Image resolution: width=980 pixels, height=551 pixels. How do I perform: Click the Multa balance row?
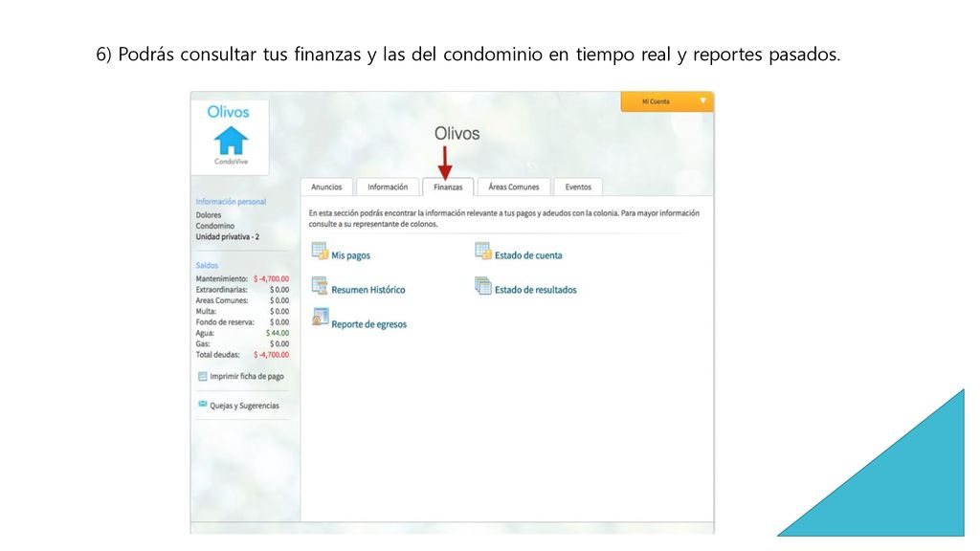(242, 311)
